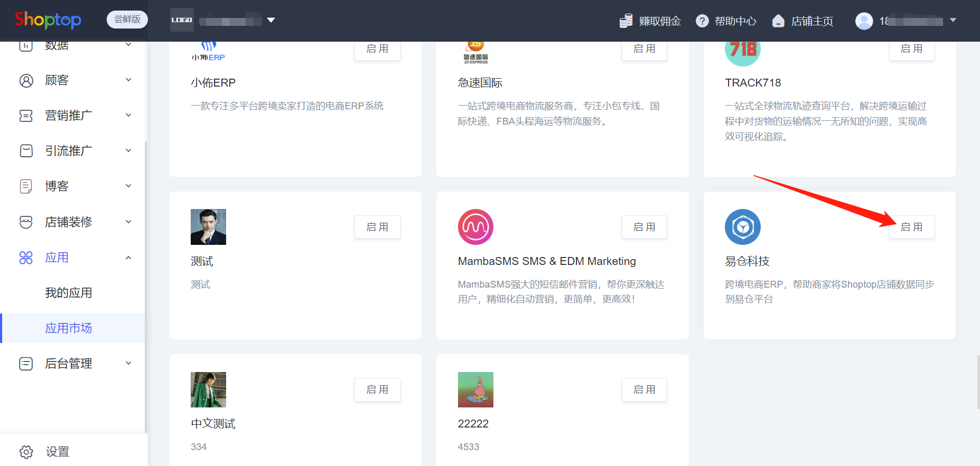Click the 急速国际 app title
The width and height of the screenshot is (980, 466).
click(480, 83)
